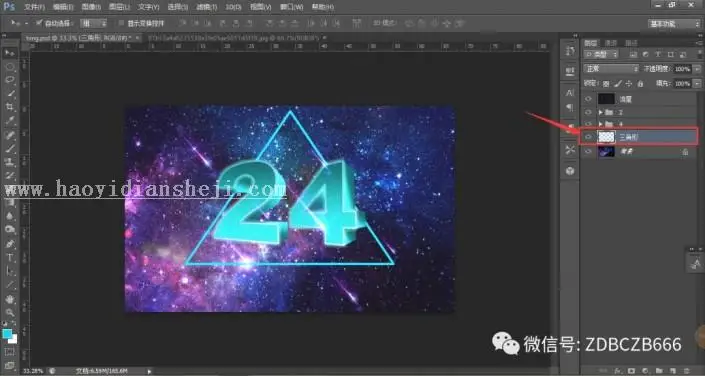Select the Move tool in toolbox
705x376 pixels.
click(x=9, y=53)
